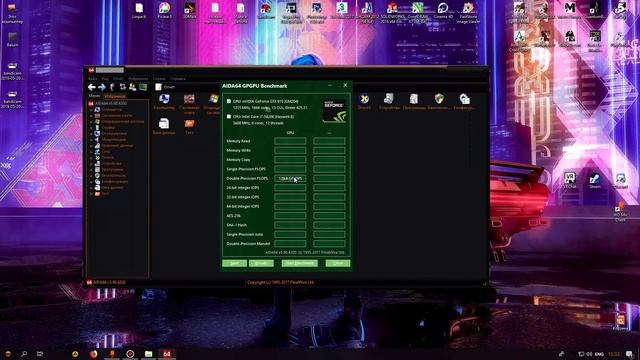
Task: Toggle the GPU NVIDIA GeForce GTX 970 checkbox
Action: click(x=229, y=101)
